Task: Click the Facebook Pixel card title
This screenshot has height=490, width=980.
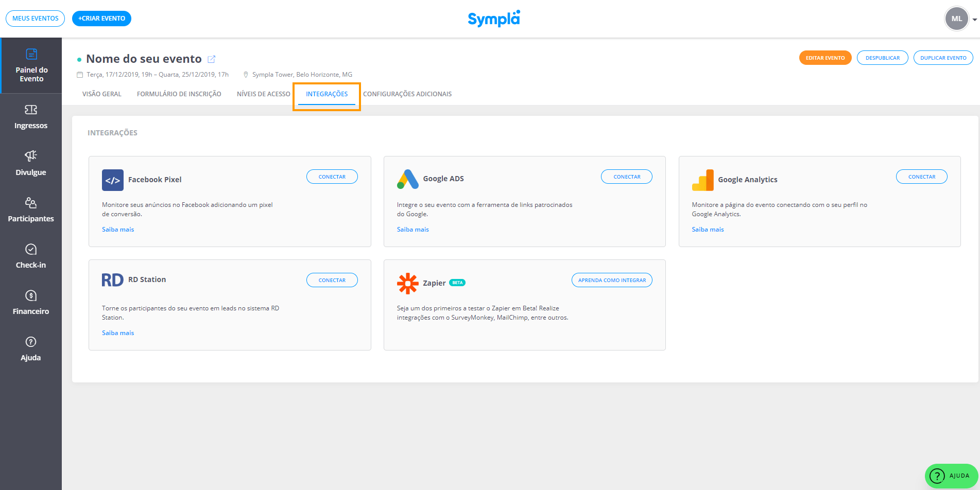Action: tap(155, 180)
